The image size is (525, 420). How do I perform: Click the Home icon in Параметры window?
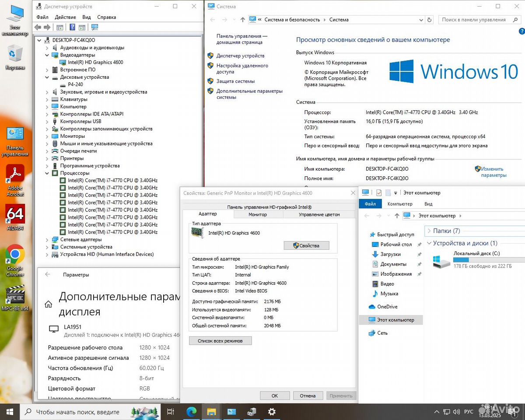(49, 304)
